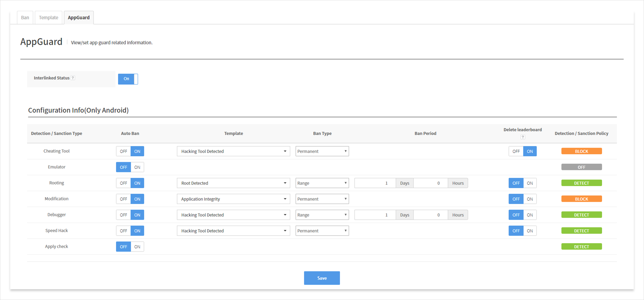The image size is (644, 300).
Task: Turn Speed Hack Delete leaderboard ON
Action: point(530,231)
